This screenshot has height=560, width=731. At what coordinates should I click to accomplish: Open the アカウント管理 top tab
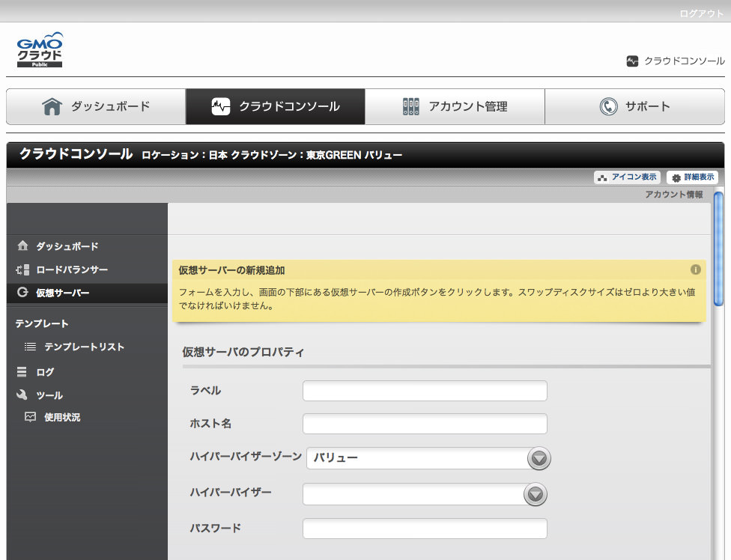(455, 106)
